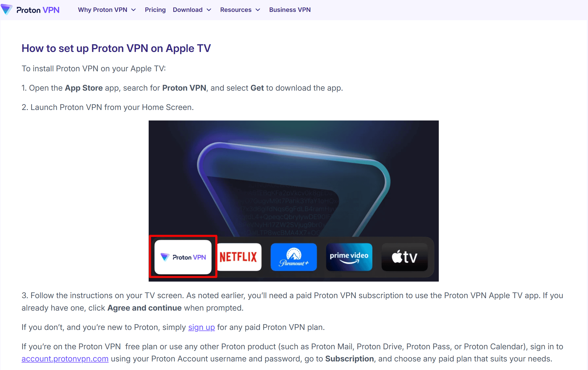Open the Netflix app icon in the image
Viewport: 588px width, 370px height.
click(x=239, y=257)
